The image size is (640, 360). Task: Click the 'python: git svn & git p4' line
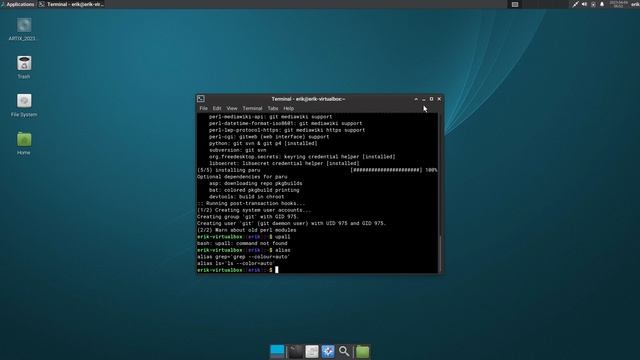coord(263,144)
